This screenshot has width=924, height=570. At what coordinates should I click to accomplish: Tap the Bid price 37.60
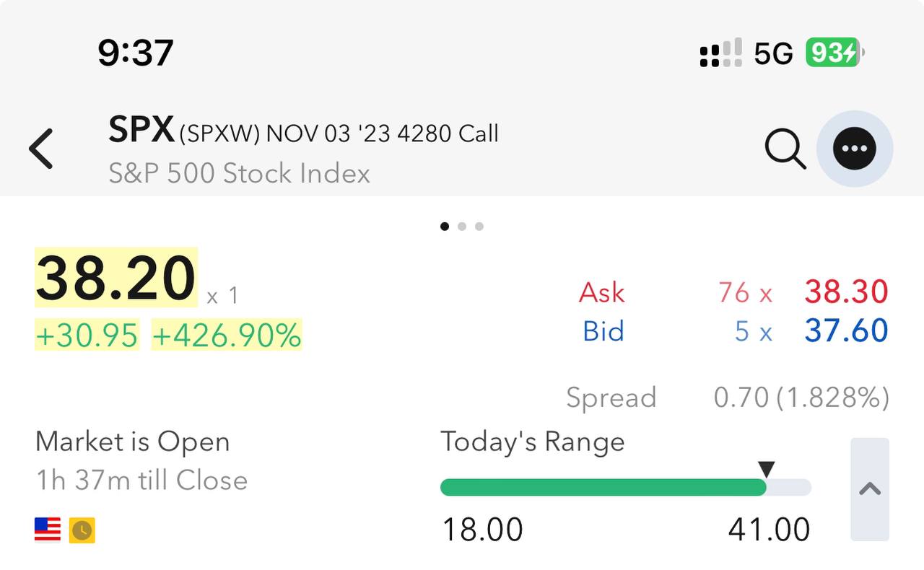point(846,331)
